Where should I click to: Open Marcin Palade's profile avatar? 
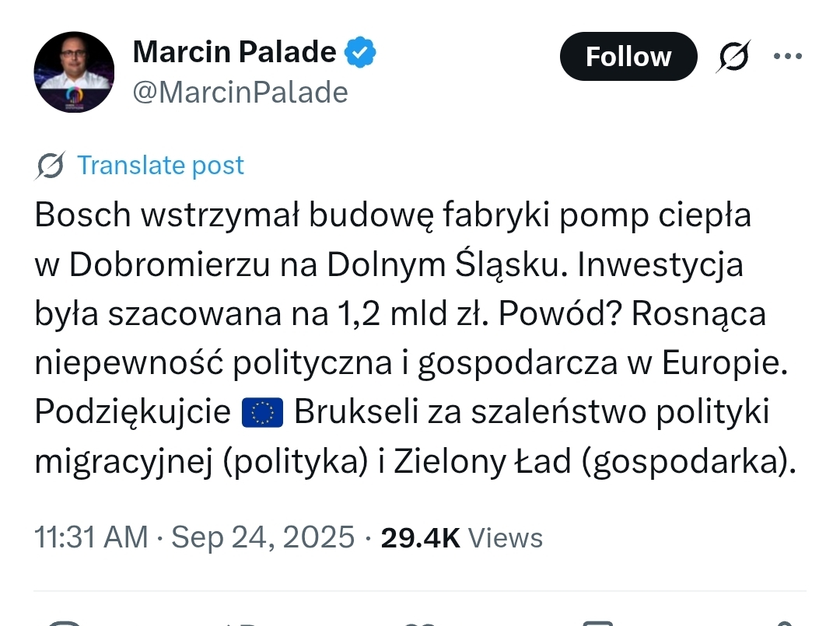74,72
